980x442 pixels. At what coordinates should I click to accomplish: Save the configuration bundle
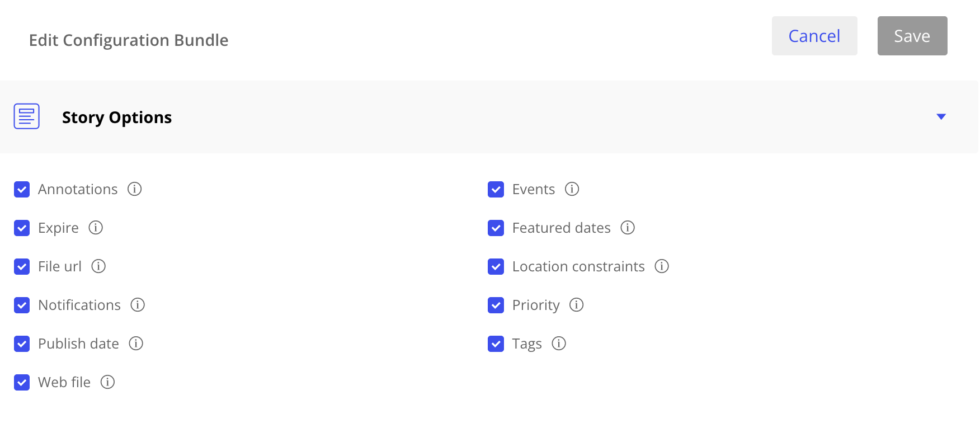pyautogui.click(x=912, y=36)
